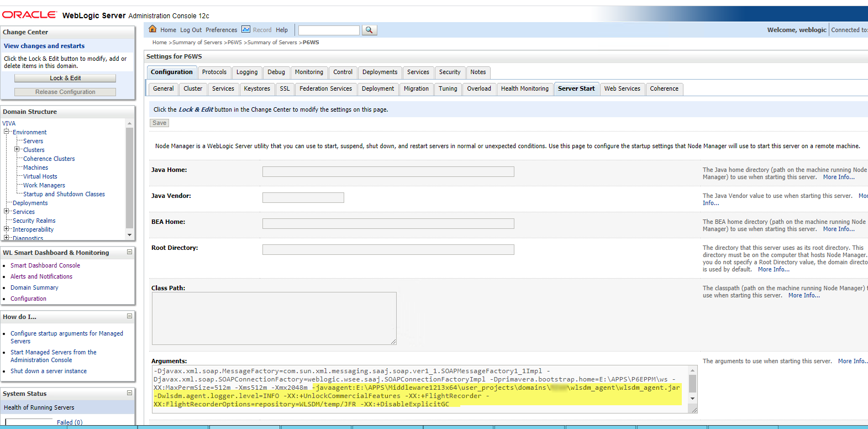The height and width of the screenshot is (429, 868).
Task: Click the Java Vendor input field
Action: pyautogui.click(x=303, y=197)
